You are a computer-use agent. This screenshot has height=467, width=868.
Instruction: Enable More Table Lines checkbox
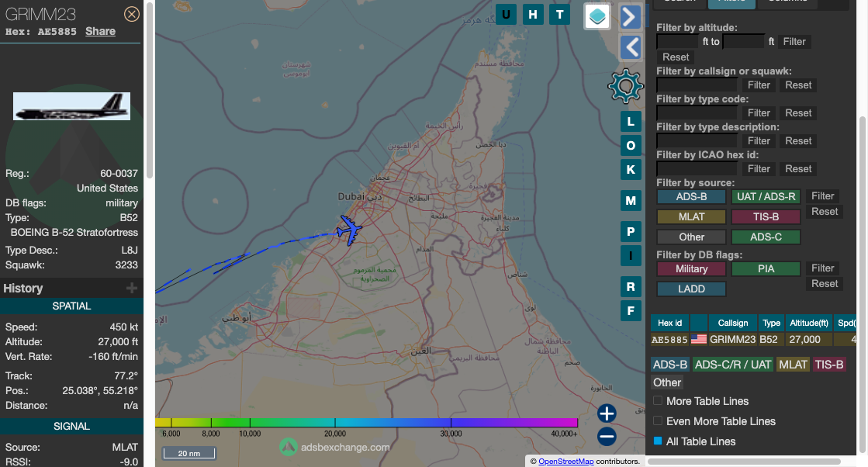coord(658,400)
